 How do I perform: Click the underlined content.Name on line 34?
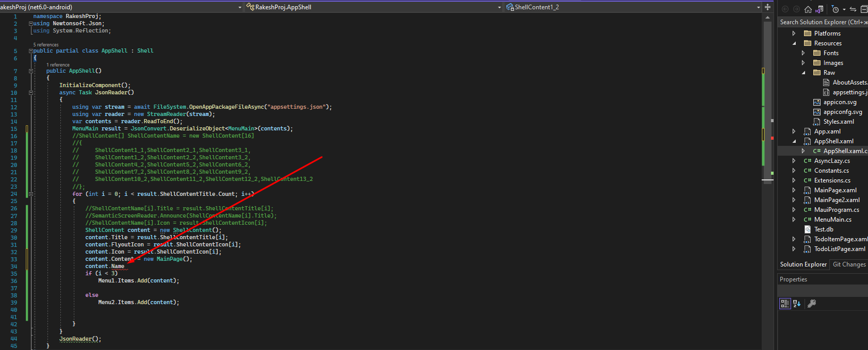tap(105, 266)
